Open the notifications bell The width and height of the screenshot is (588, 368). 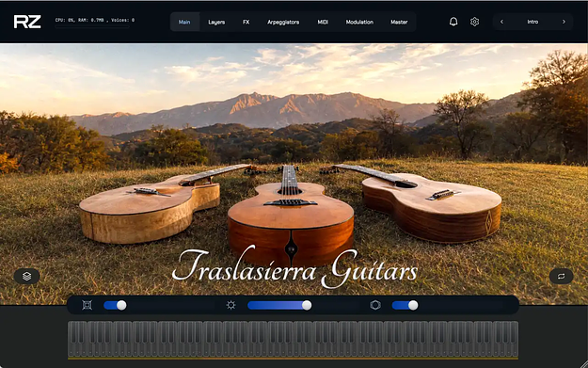[x=453, y=22]
